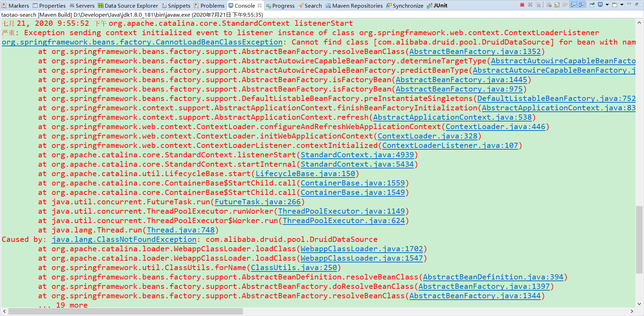This screenshot has width=644, height=316.
Task: Open AbstractBeanFactory.java:1445 link
Action: (x=461, y=80)
